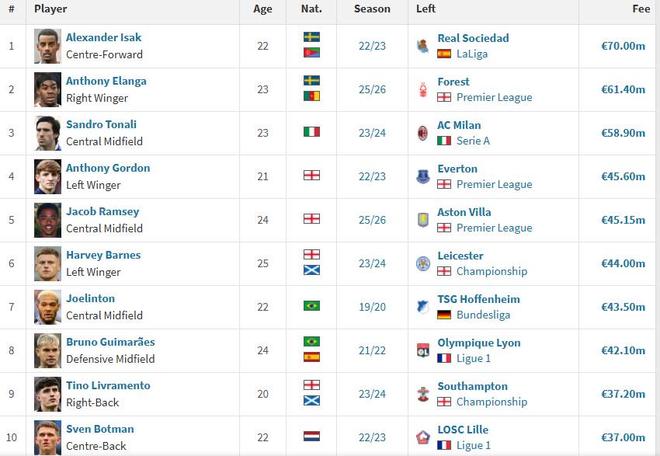This screenshot has height=456, width=660.
Task: Click the AC Milan club crest
Action: coord(423,133)
